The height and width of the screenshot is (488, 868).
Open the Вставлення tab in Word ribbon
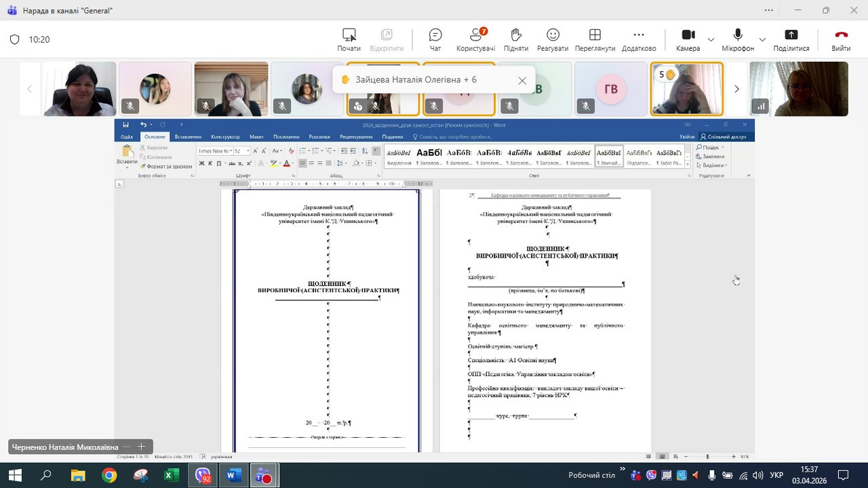(188, 137)
